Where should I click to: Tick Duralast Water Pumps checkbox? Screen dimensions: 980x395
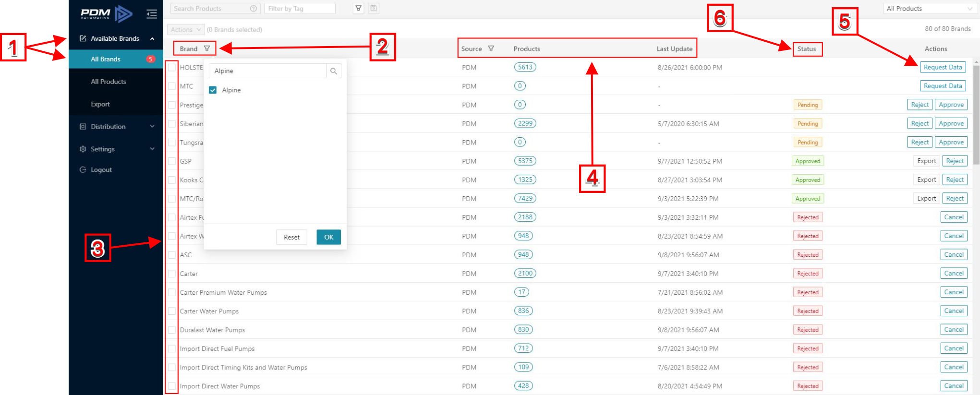(172, 330)
